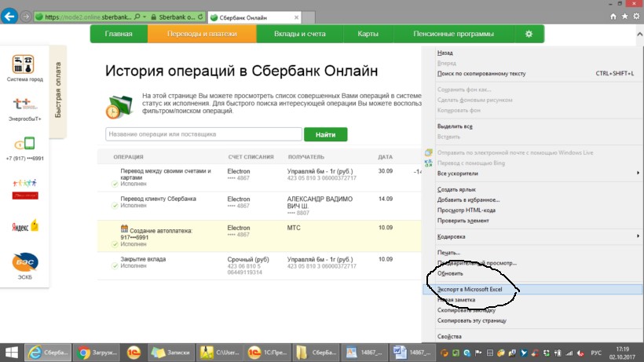644x362 pixels.
Task: Open the Yandex money payment icon
Action: point(25,225)
